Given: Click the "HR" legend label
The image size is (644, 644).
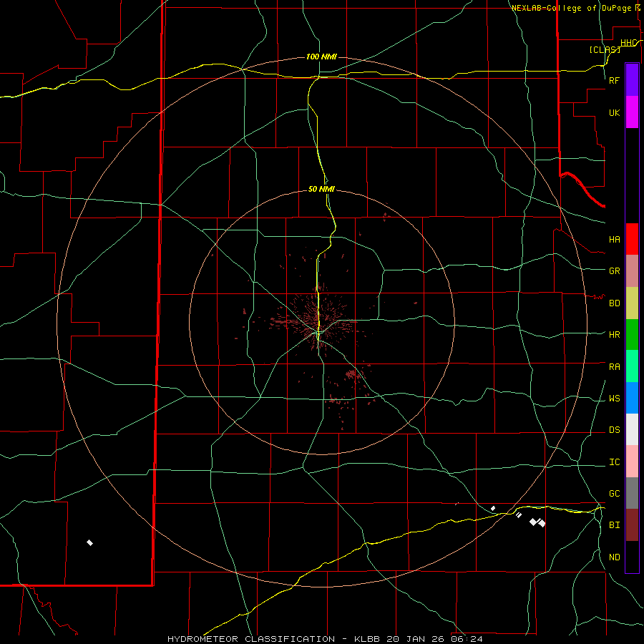Looking at the screenshot, I should [x=614, y=335].
